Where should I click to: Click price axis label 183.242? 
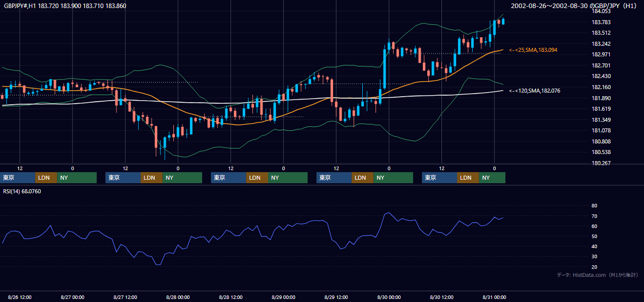(601, 44)
